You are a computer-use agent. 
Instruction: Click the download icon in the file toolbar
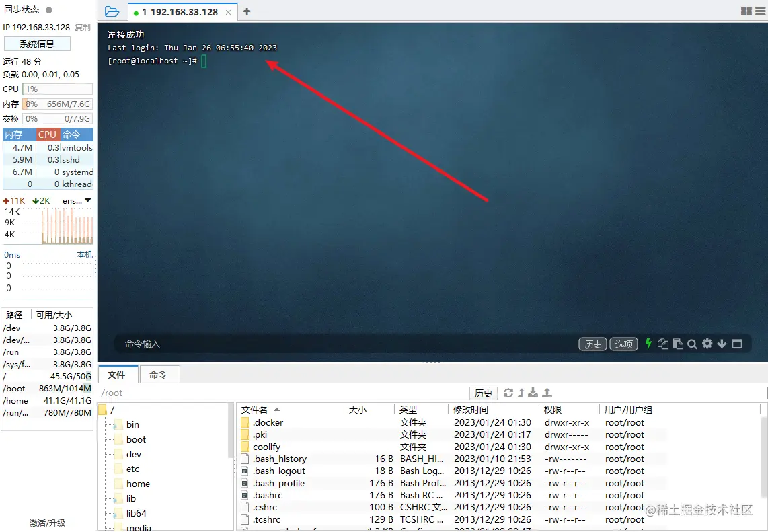[533, 392]
